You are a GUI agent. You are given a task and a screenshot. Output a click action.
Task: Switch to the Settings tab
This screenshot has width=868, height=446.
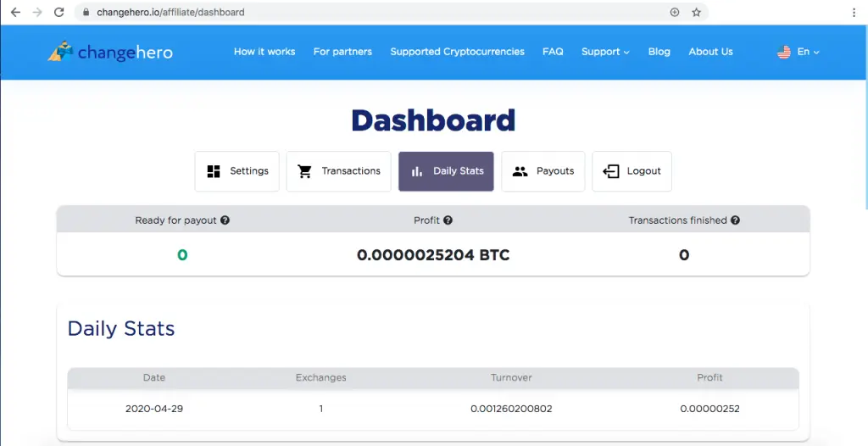(x=237, y=171)
